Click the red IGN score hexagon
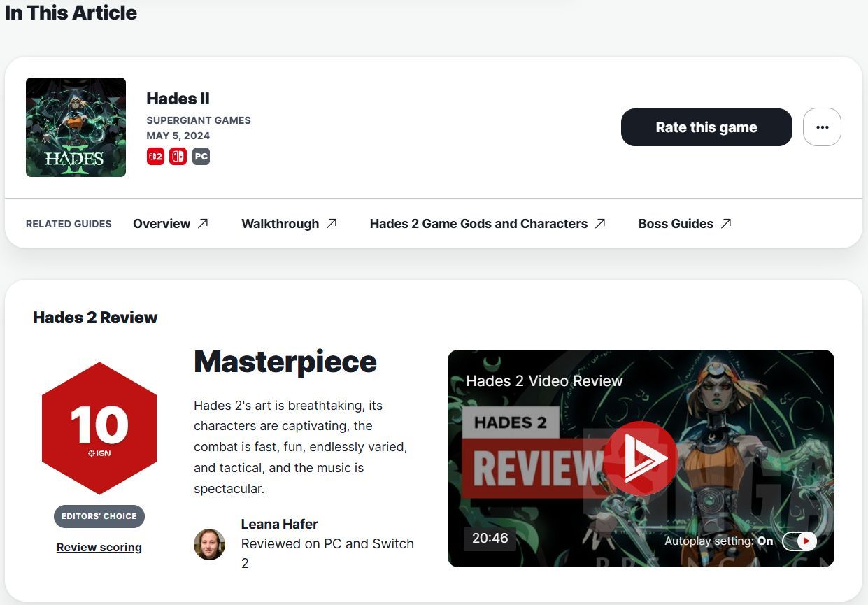 pyautogui.click(x=99, y=429)
